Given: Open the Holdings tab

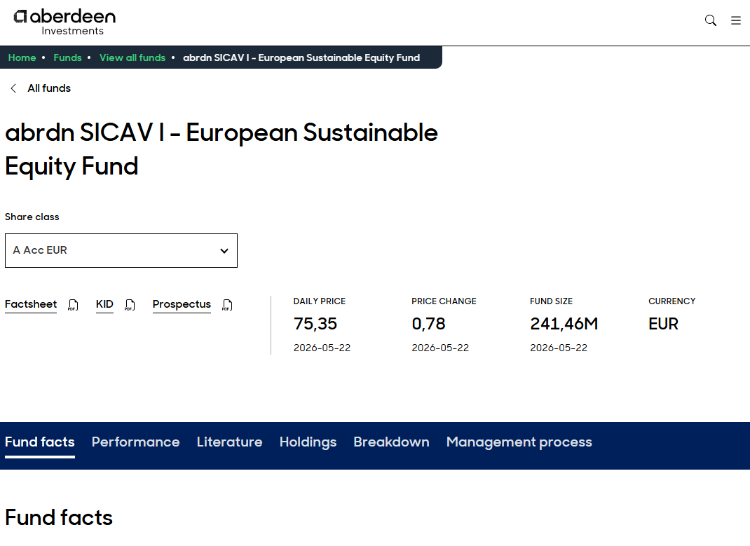Looking at the screenshot, I should click(x=308, y=442).
